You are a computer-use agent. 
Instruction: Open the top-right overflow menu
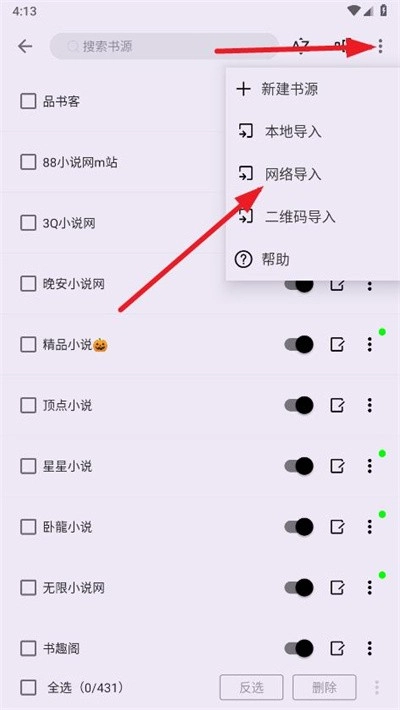[380, 46]
